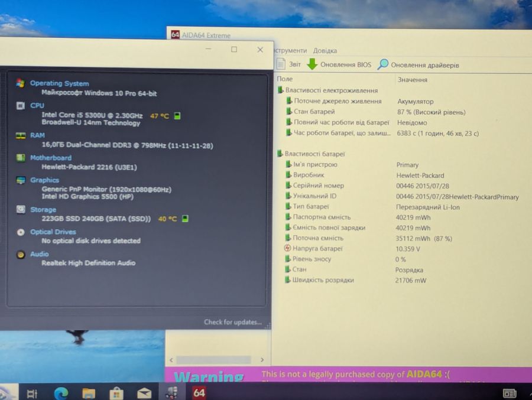Click the Storage drive icon in Speccy
532x400 pixels.
[21, 209]
